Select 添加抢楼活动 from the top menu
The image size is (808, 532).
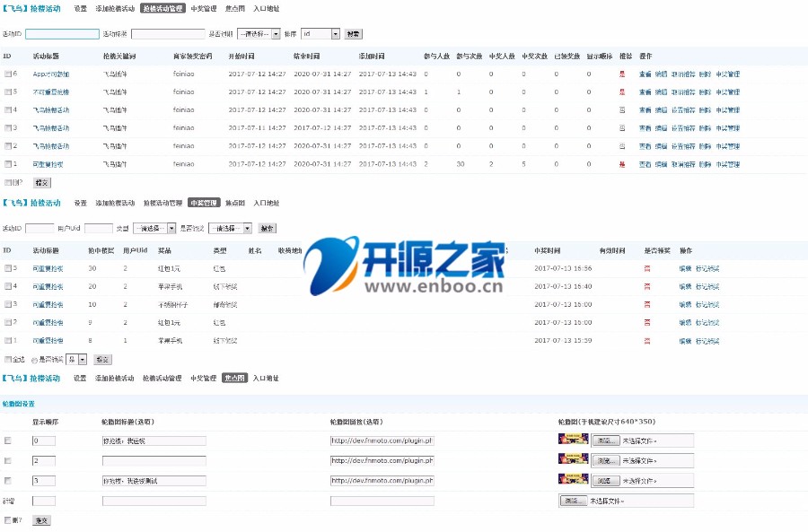113,8
